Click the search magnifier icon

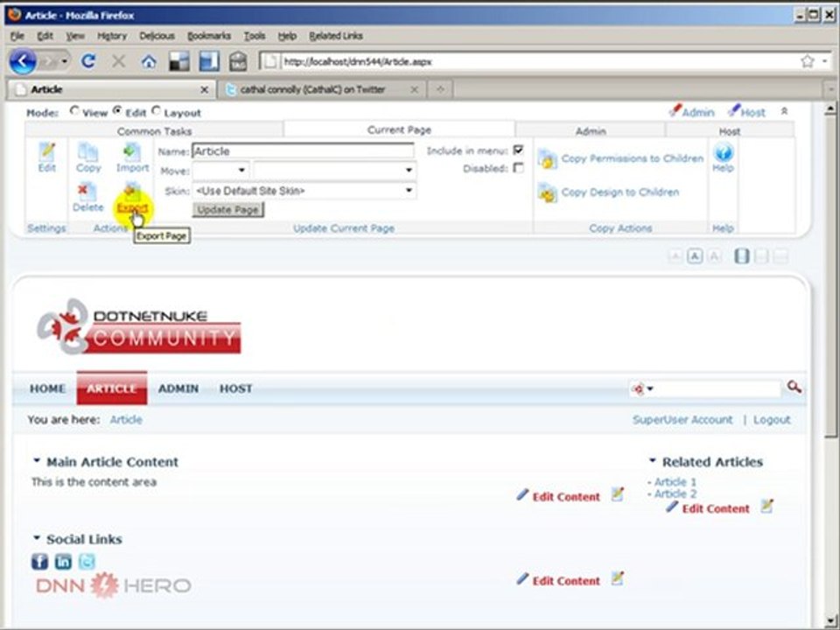pos(794,387)
